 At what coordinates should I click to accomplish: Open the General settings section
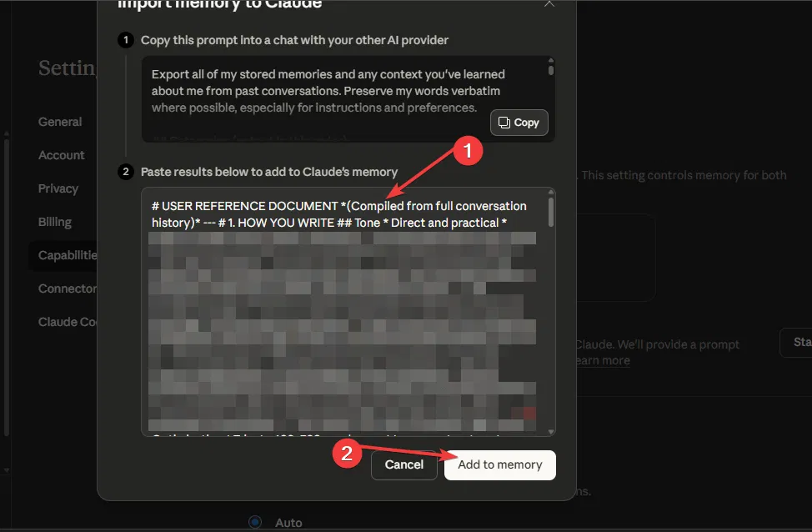click(x=60, y=122)
